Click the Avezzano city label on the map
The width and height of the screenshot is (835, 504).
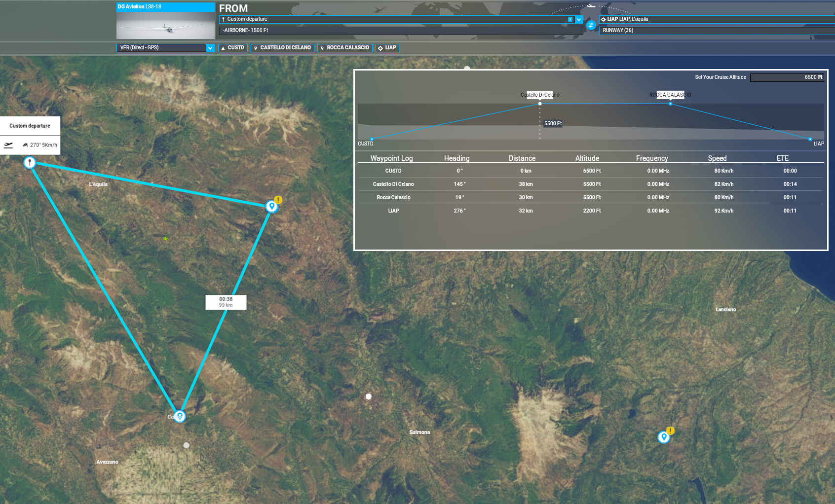(x=107, y=462)
